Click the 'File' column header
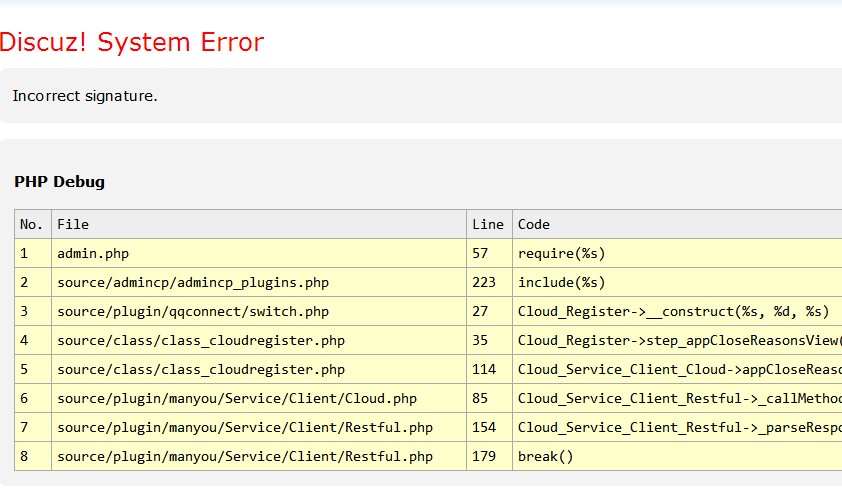The image size is (842, 502). 259,224
